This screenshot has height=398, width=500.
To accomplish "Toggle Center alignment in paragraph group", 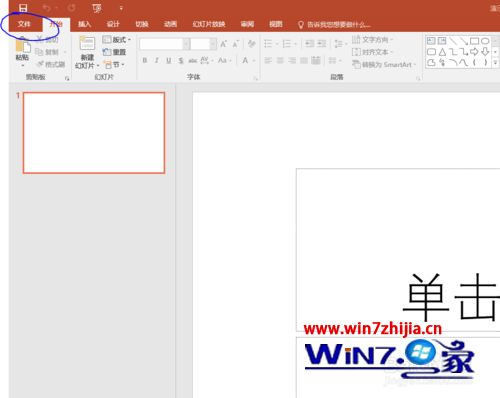I will (280, 60).
